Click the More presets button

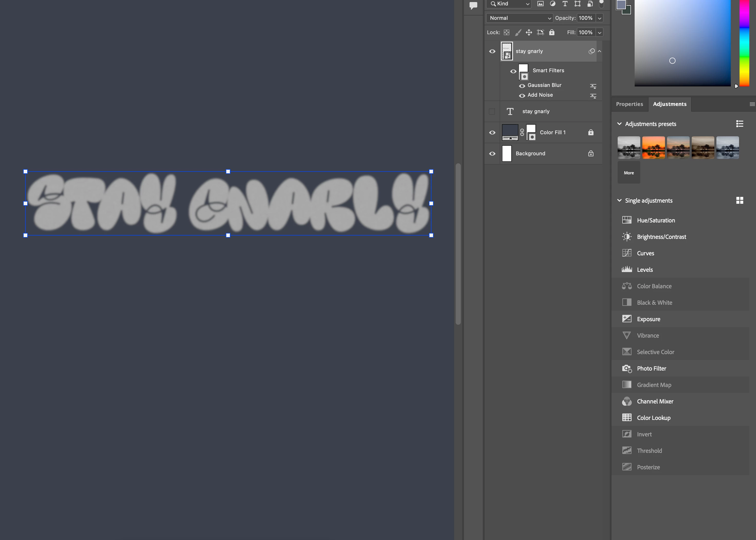[x=628, y=173]
